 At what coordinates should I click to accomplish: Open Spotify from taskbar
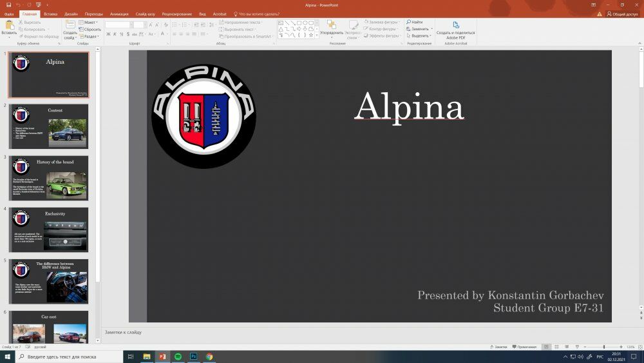coord(178,357)
